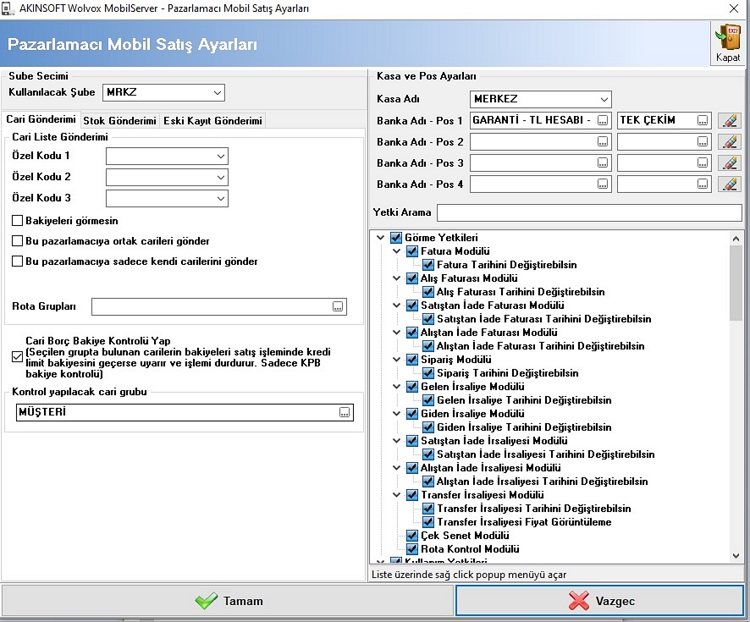
Task: Close the window with title bar X
Action: [734, 8]
